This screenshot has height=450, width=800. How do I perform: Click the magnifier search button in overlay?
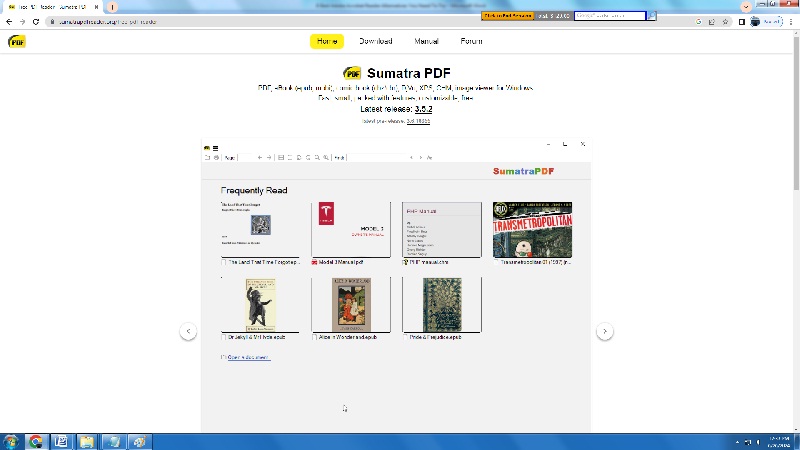tap(652, 16)
